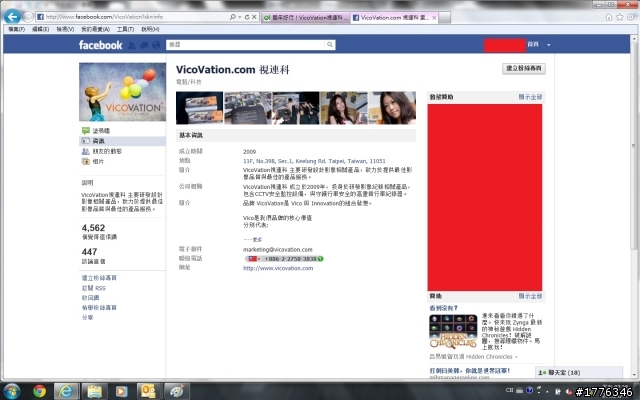Click the http://www.vicovation.com website link

(x=278, y=268)
